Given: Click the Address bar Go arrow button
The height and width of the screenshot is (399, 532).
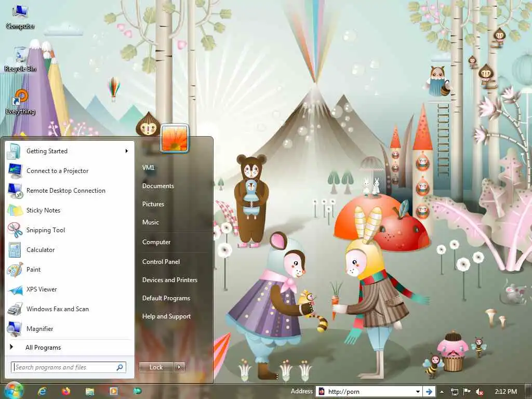Looking at the screenshot, I should point(429,392).
